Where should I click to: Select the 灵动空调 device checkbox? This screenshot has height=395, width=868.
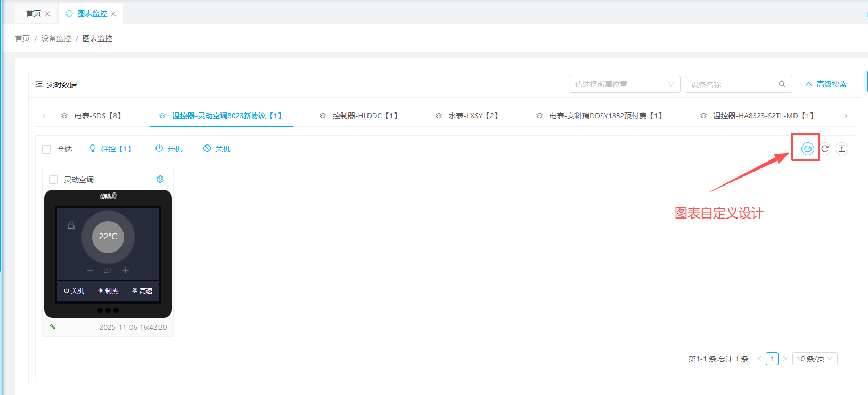(x=53, y=180)
